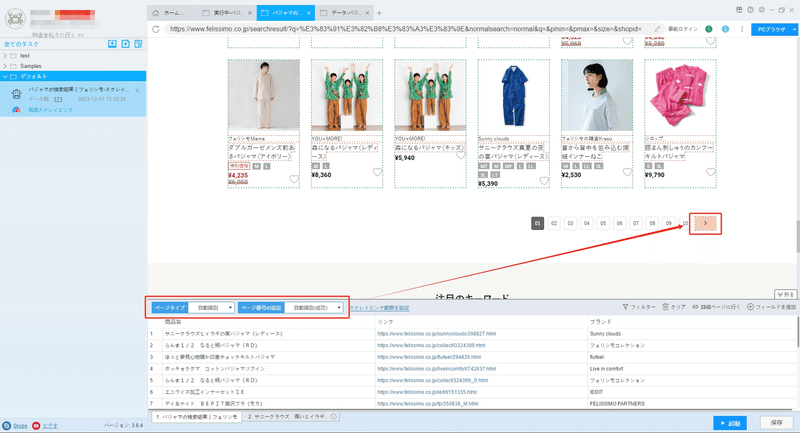The height and width of the screenshot is (433, 800).
Task: Click the robot icon of the パジャマ task
Action: 17,94
